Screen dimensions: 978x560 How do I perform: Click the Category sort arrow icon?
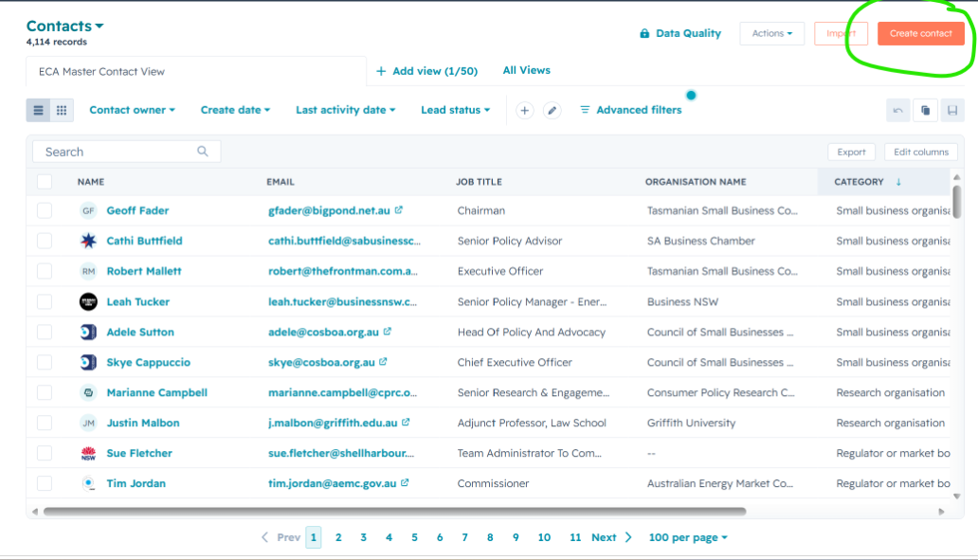(898, 182)
